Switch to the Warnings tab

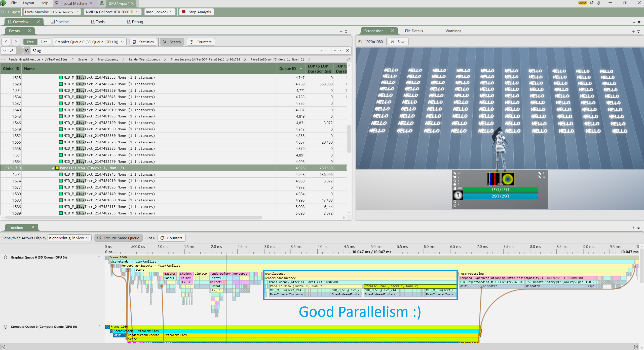[x=453, y=31]
